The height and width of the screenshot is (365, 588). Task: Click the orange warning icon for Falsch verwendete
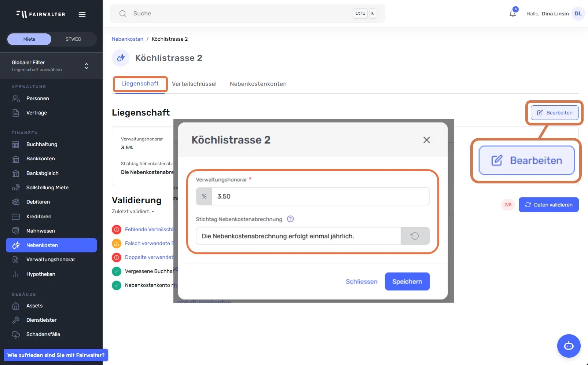point(117,244)
